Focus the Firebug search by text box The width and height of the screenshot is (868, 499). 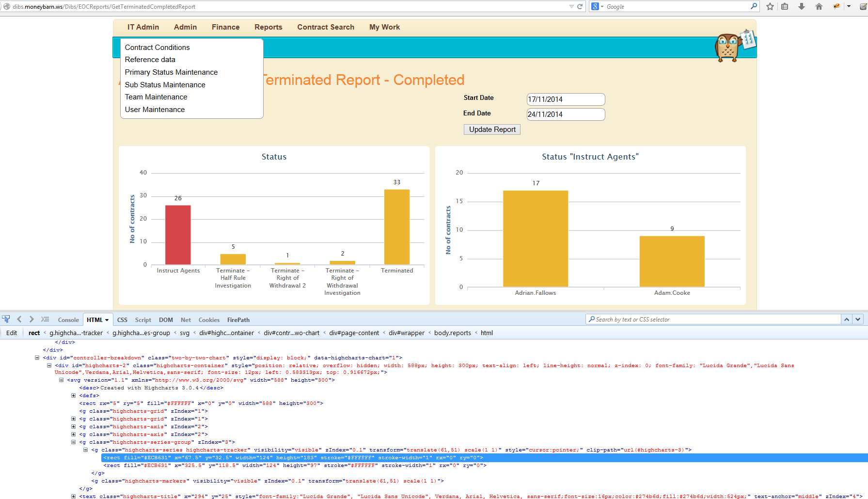click(x=713, y=319)
